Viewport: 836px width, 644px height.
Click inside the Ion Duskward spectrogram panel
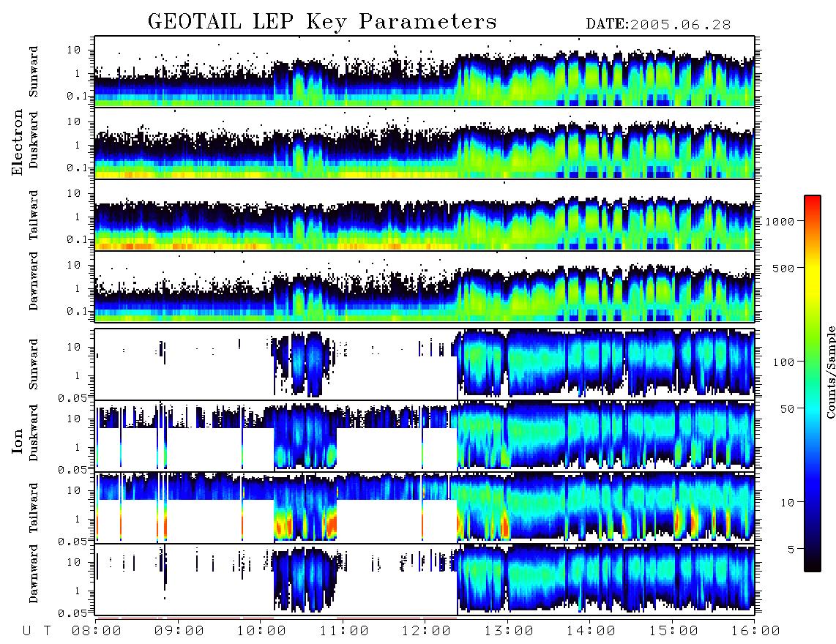coord(425,435)
